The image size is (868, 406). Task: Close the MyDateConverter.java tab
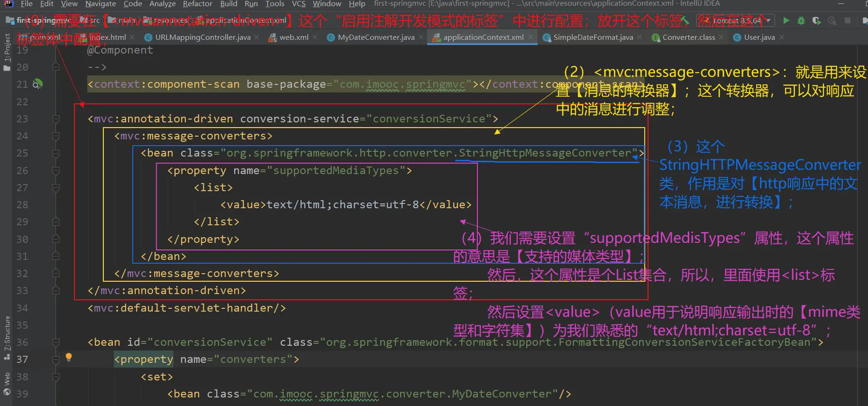[x=421, y=37]
